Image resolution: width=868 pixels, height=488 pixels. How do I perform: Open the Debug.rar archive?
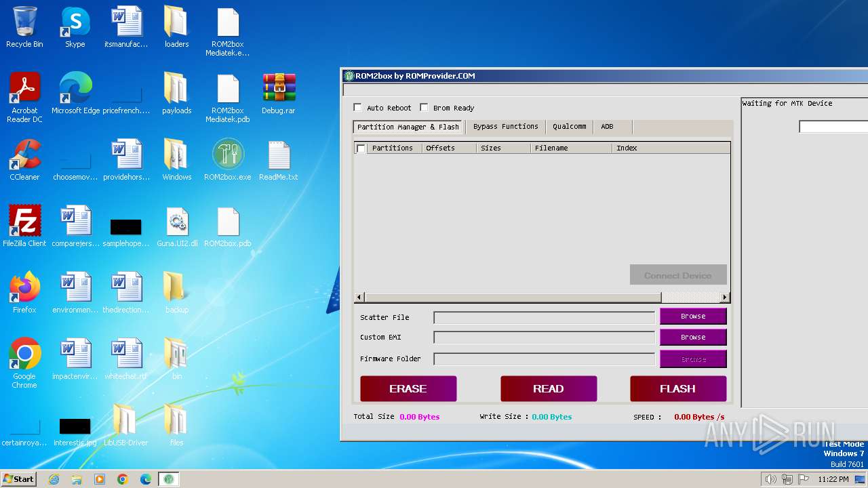coord(279,94)
